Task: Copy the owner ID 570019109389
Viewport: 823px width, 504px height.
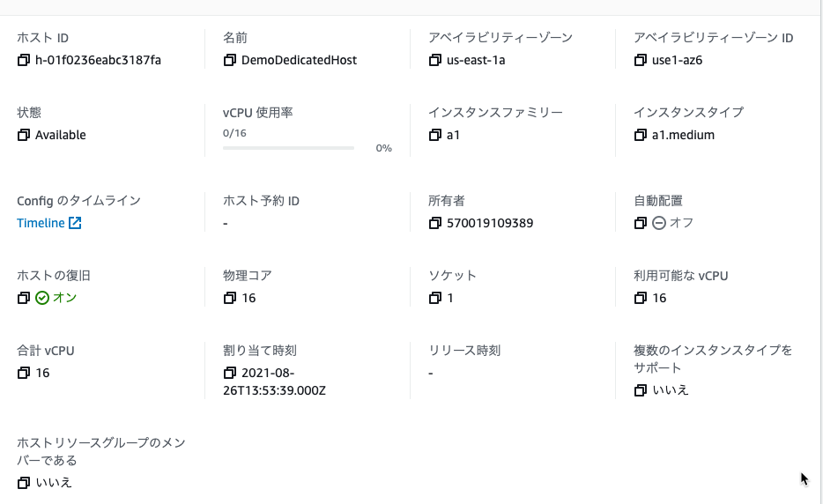Action: click(434, 223)
